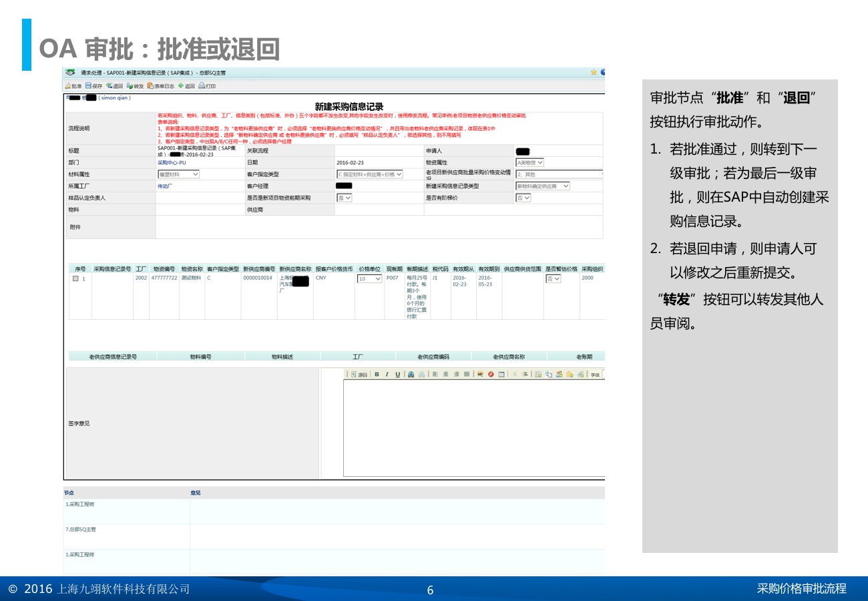Open the 客户指定类型 dropdown

click(370, 174)
